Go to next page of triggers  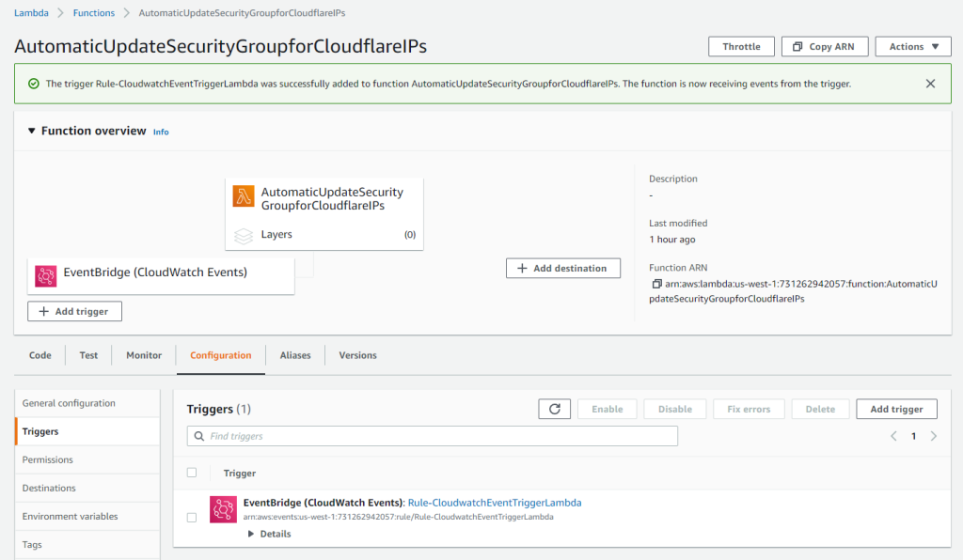[933, 436]
